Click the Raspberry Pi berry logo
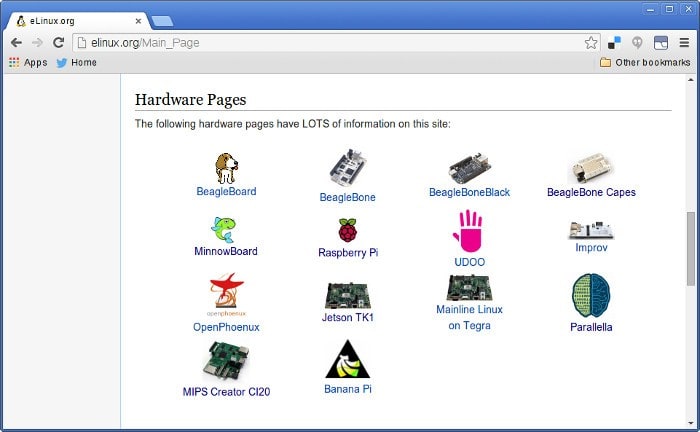This screenshot has height=432, width=700. [348, 230]
